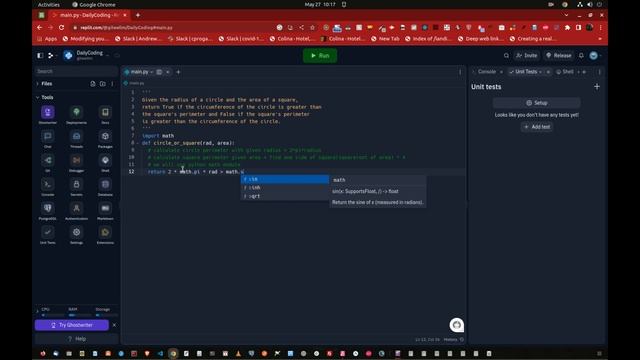Click the DailyCoding project name
The image size is (640, 360).
(x=90, y=53)
